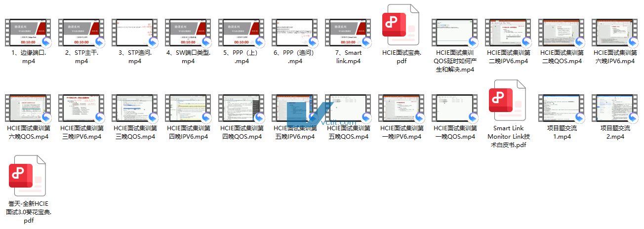Select the HCIE面试宝典.pdf PDF icon
The width and height of the screenshot is (644, 229).
[x=401, y=25]
